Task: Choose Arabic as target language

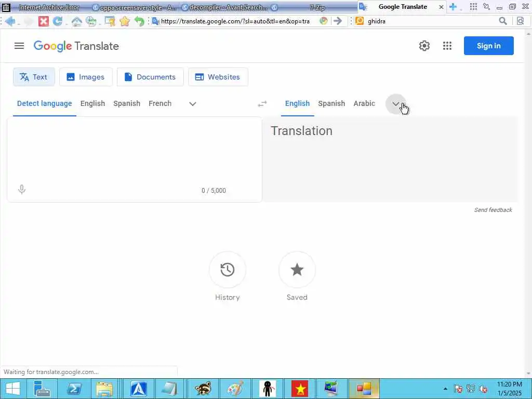Action: 364,103
